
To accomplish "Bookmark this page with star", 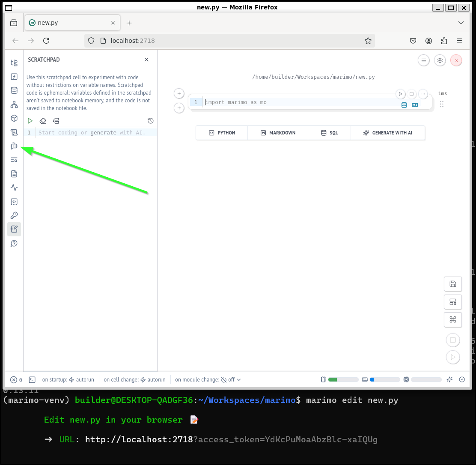I will pos(368,41).
